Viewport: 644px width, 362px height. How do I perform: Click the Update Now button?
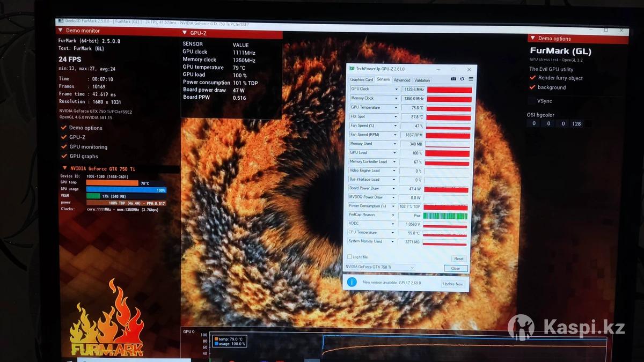[452, 284]
